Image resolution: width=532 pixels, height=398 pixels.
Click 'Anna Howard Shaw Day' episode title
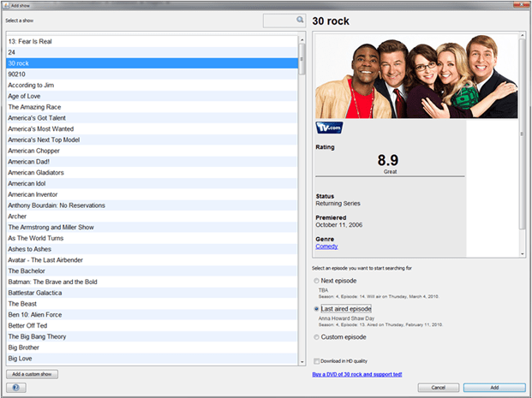pos(346,318)
